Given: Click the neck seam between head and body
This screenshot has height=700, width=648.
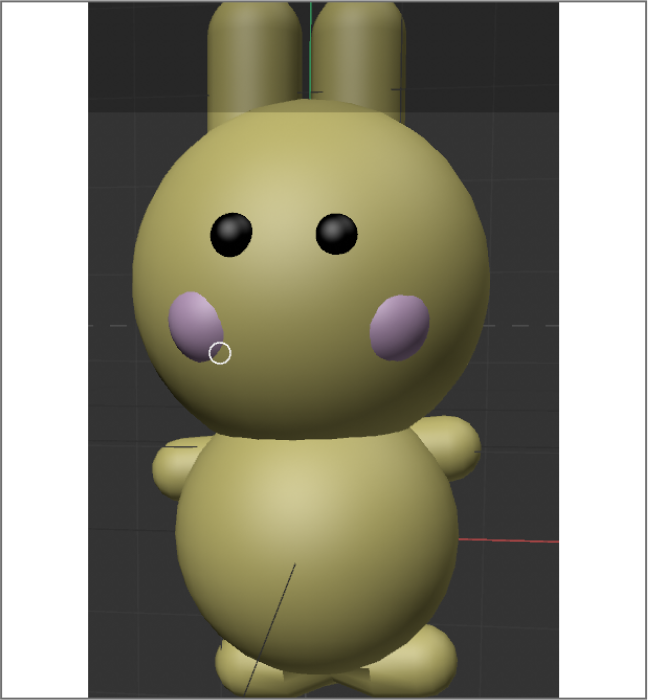Looking at the screenshot, I should [x=310, y=437].
